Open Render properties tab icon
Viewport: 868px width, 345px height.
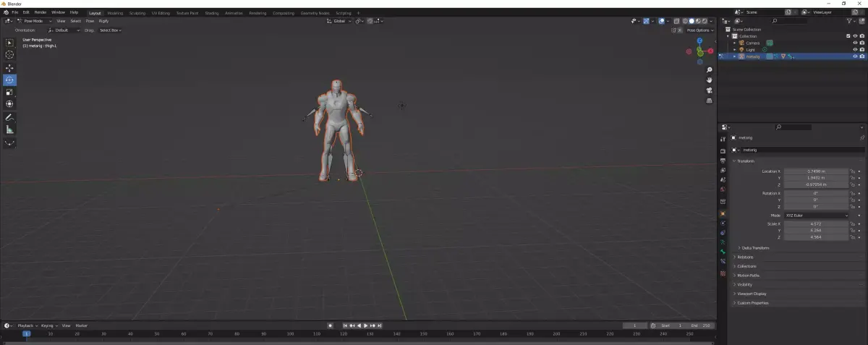[x=723, y=150]
